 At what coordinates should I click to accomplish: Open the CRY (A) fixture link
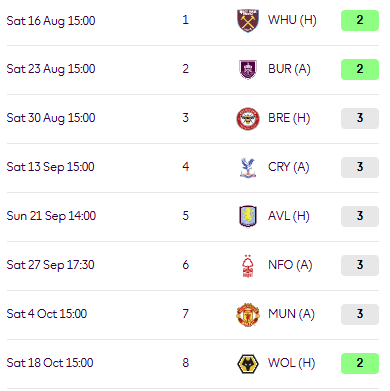(289, 167)
